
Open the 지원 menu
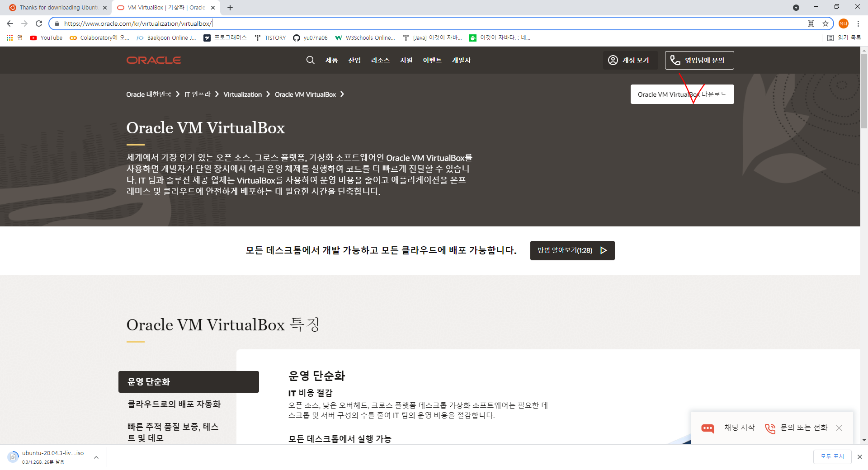(x=406, y=60)
